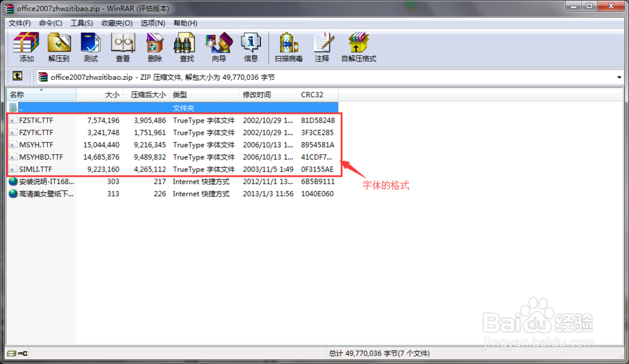Click the size value 7,574,196
The height and width of the screenshot is (364, 629).
pos(103,120)
